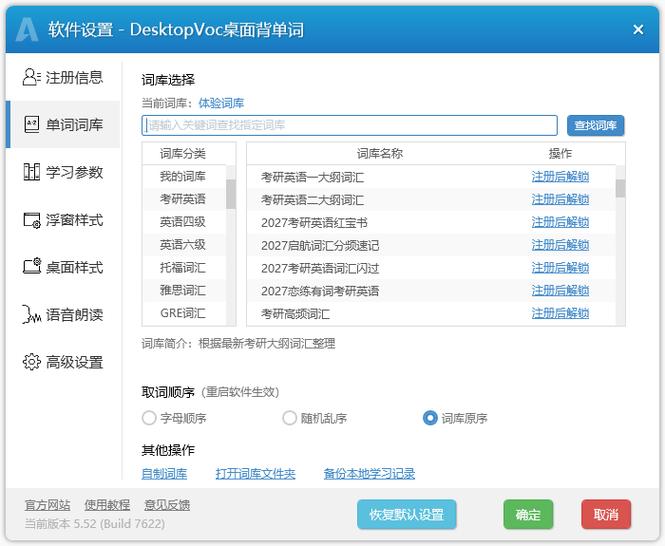Viewport: 665px width, 546px height.
Task: Click the 意见反馈 link
Action: tap(167, 504)
